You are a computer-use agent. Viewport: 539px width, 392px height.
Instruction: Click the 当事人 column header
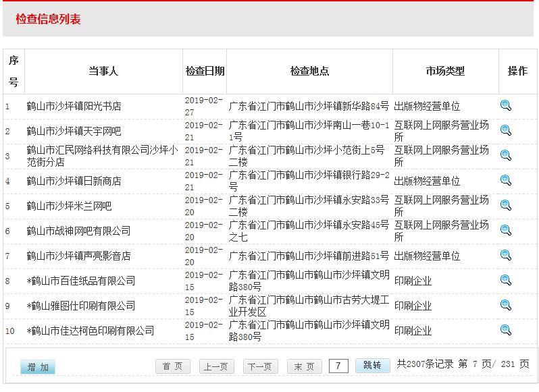tap(103, 71)
